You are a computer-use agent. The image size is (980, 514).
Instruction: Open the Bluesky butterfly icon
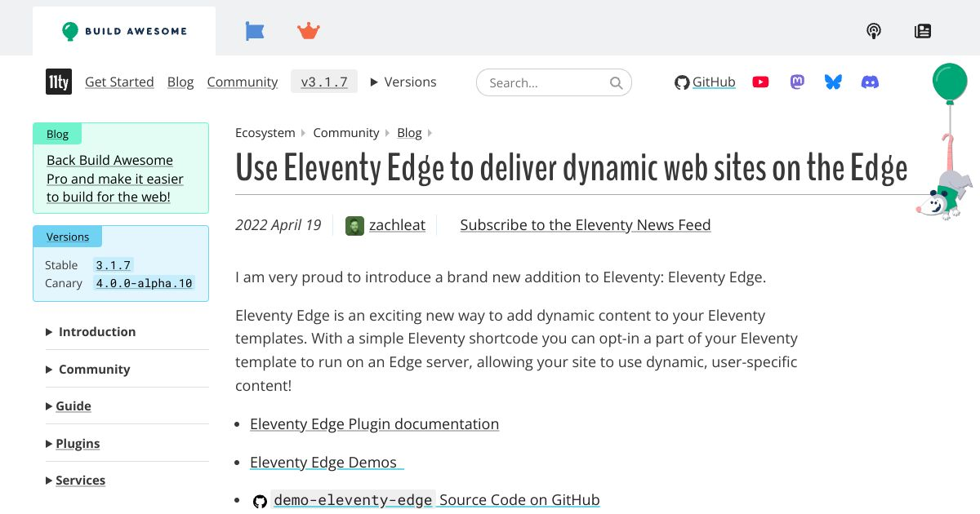[833, 82]
